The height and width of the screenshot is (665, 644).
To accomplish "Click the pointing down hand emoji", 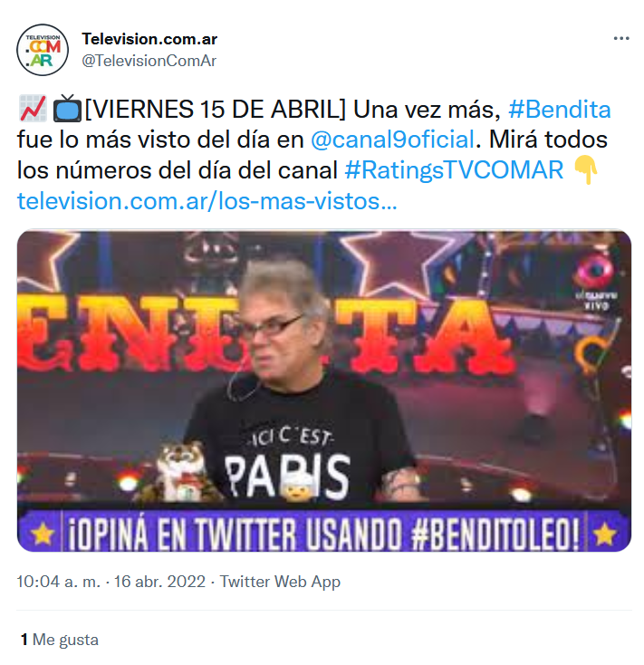I will click(585, 169).
